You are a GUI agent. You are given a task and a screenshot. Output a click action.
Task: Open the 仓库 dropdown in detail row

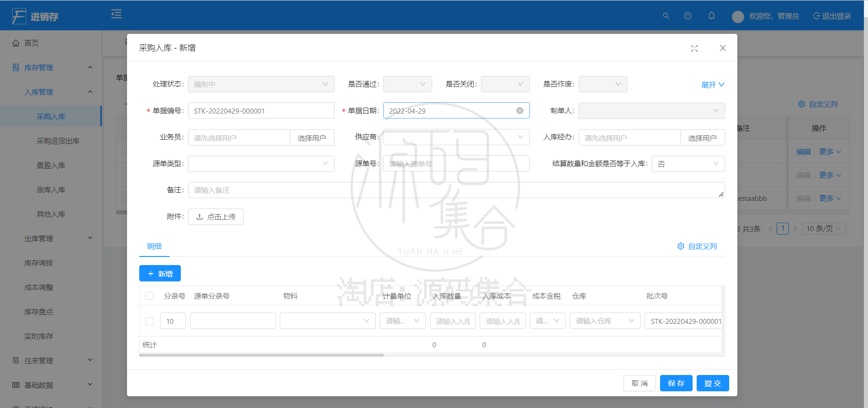point(605,321)
